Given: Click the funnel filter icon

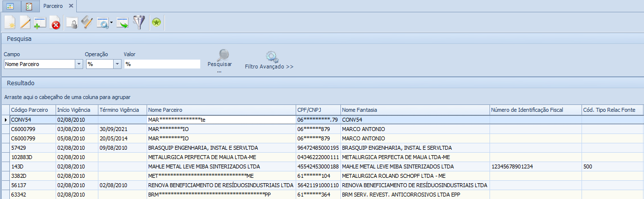Looking at the screenshot, I should 139,23.
